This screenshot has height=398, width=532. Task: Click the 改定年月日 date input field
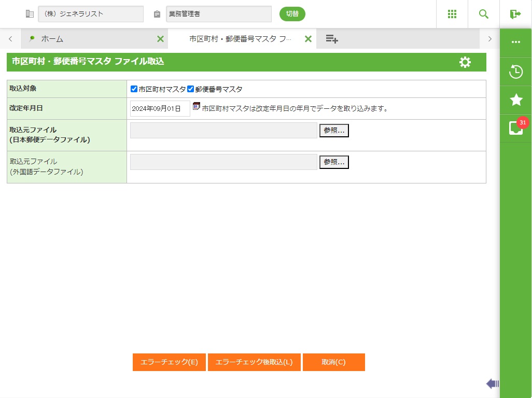160,109
